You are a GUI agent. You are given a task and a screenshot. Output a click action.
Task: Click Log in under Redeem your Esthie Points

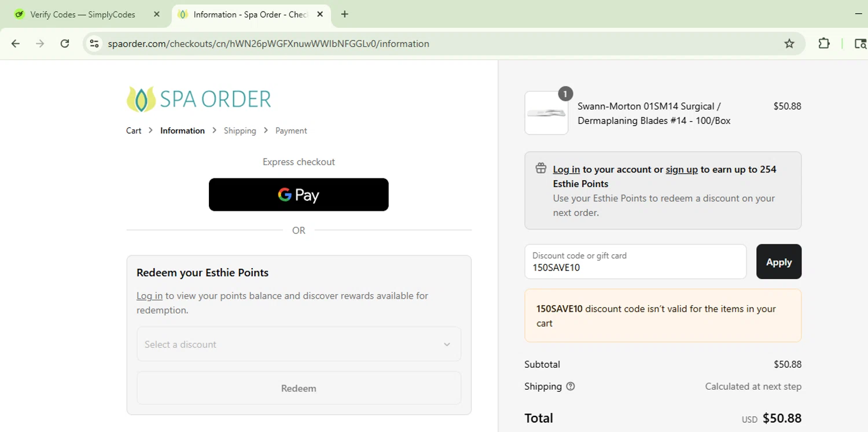tap(149, 295)
